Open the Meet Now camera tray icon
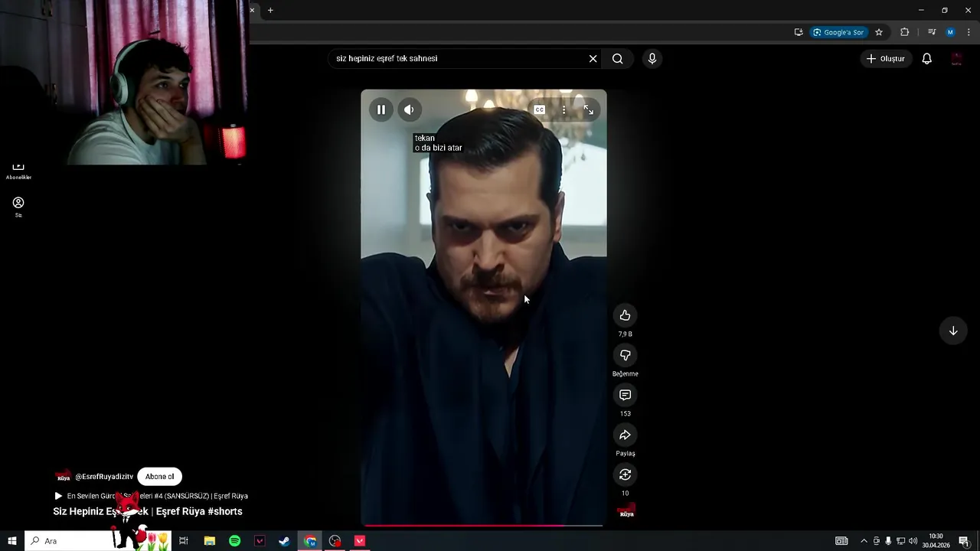 tap(876, 541)
